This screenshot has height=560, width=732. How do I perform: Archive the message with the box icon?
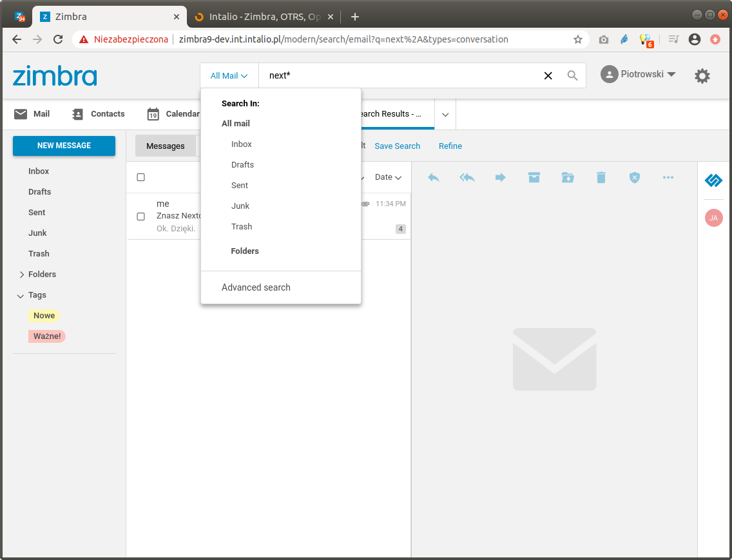click(534, 177)
